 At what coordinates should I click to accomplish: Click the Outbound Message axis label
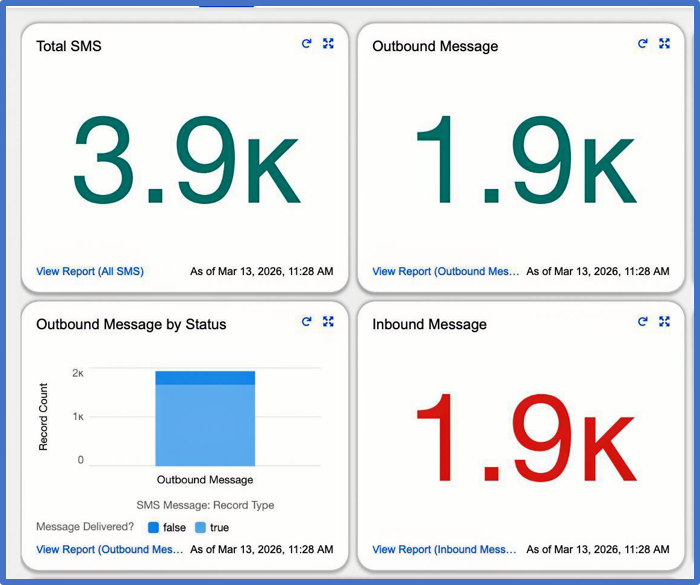tap(205, 480)
